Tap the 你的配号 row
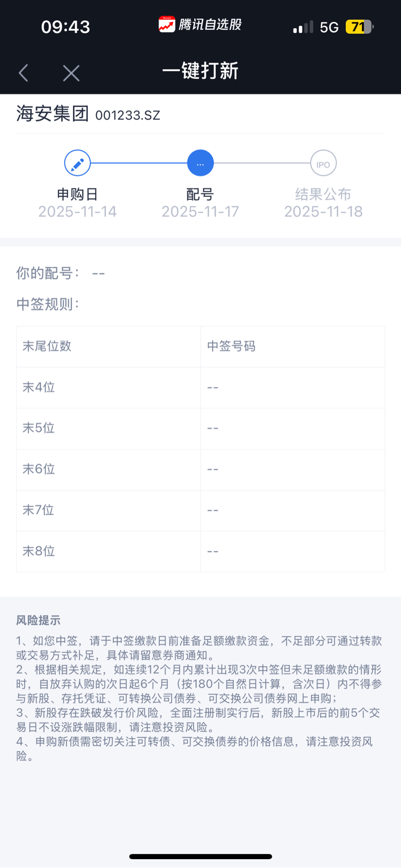 click(x=61, y=273)
